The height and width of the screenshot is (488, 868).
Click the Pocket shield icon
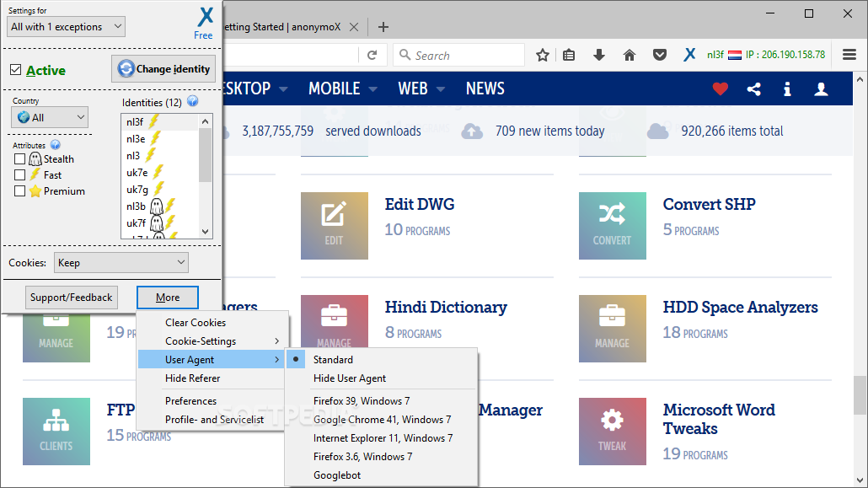click(661, 55)
